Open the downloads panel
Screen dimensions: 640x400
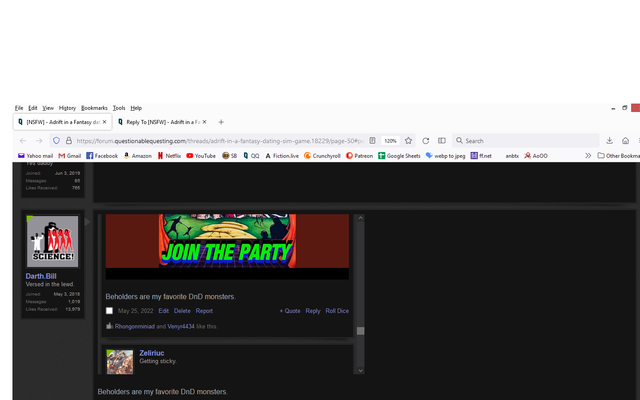609,141
